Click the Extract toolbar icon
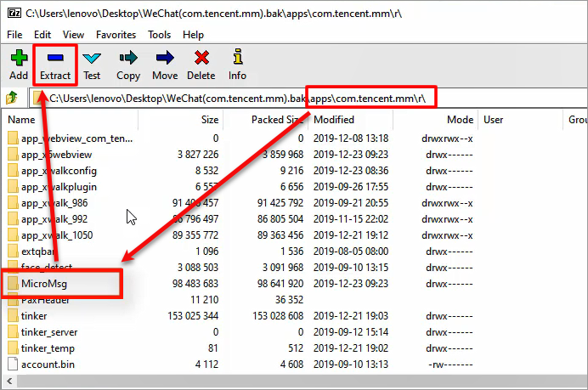 click(55, 58)
